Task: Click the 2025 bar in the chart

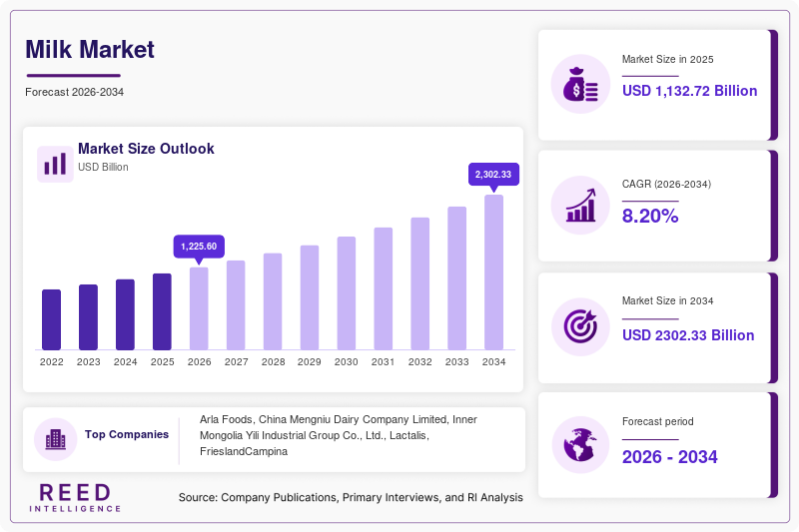Action: pyautogui.click(x=162, y=311)
